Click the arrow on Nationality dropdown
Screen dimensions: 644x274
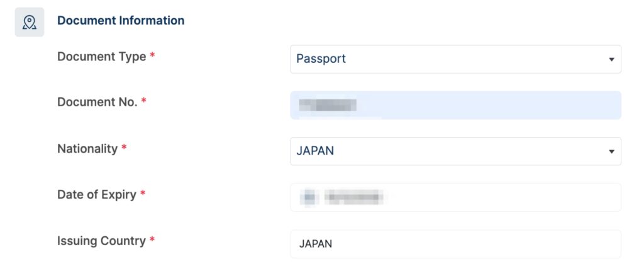(611, 152)
